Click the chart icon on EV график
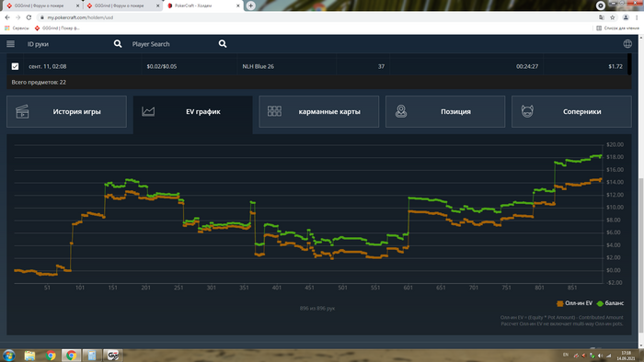 pyautogui.click(x=148, y=111)
